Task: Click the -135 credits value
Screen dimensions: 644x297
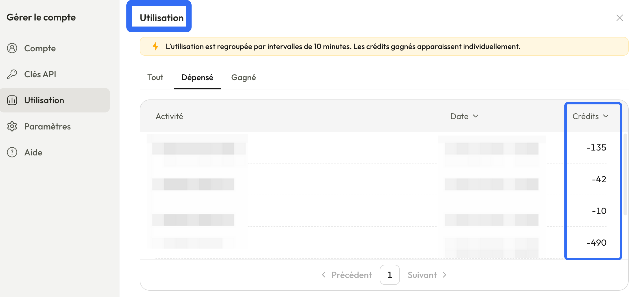Action: (x=596, y=147)
